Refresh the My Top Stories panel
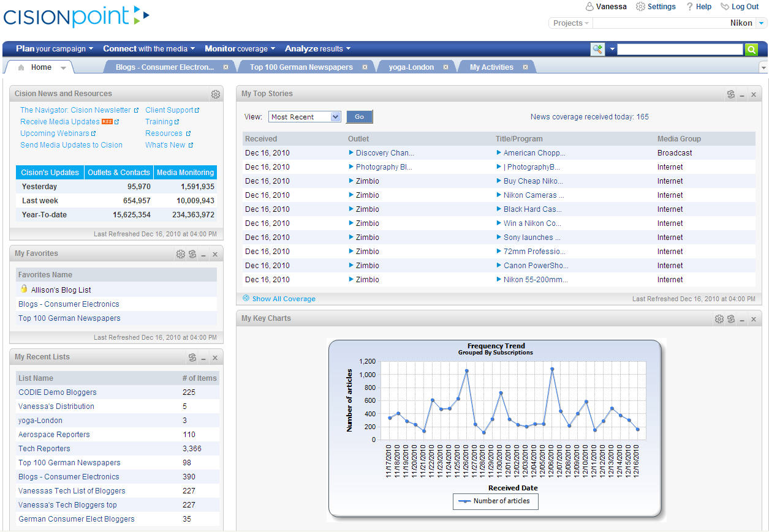This screenshot has width=769, height=532. click(x=731, y=94)
